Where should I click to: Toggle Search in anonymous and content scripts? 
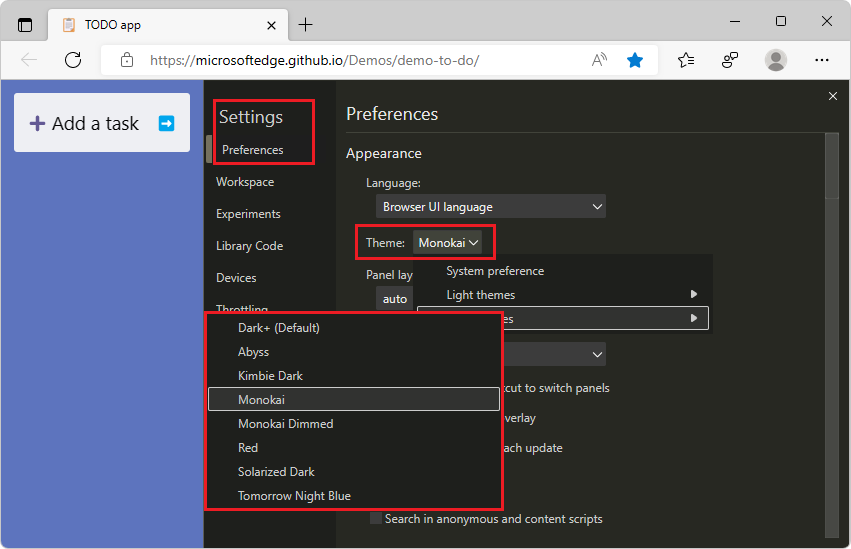pyautogui.click(x=376, y=519)
